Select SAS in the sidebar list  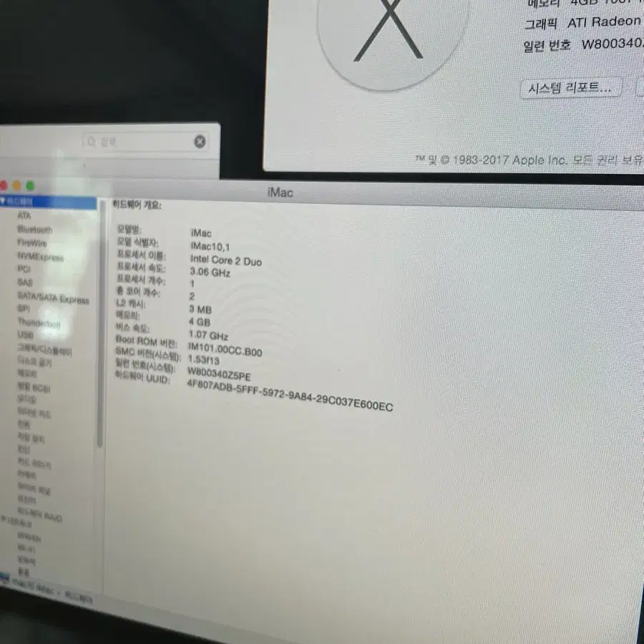pyautogui.click(x=24, y=282)
